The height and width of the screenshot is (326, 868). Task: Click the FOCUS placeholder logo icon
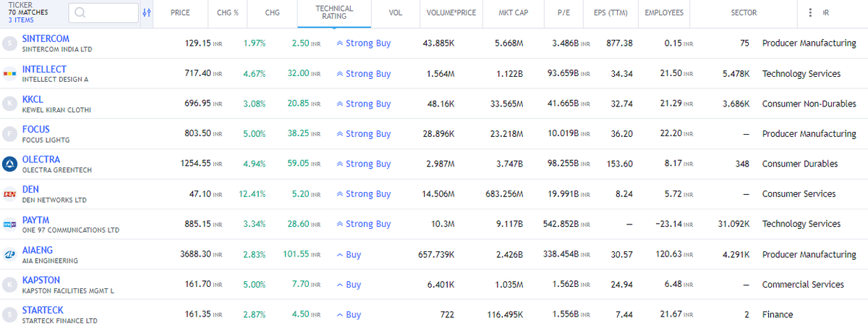9,134
